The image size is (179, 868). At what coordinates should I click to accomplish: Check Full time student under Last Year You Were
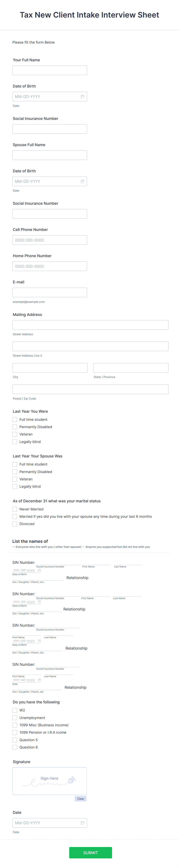coord(14,419)
